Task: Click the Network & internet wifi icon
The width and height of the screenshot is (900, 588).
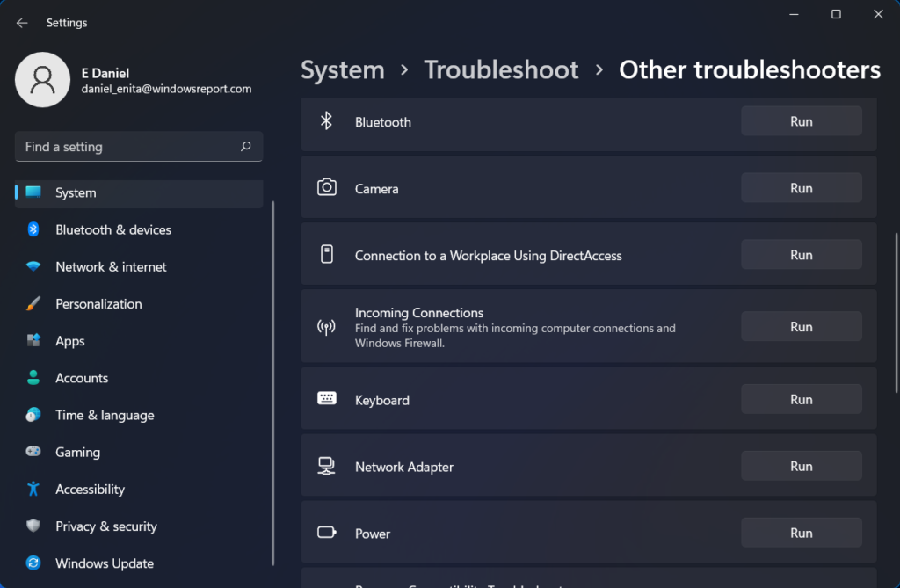Action: pyautogui.click(x=33, y=266)
